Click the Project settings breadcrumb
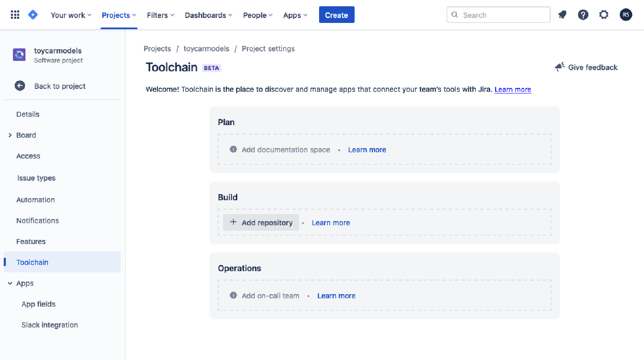 268,49
